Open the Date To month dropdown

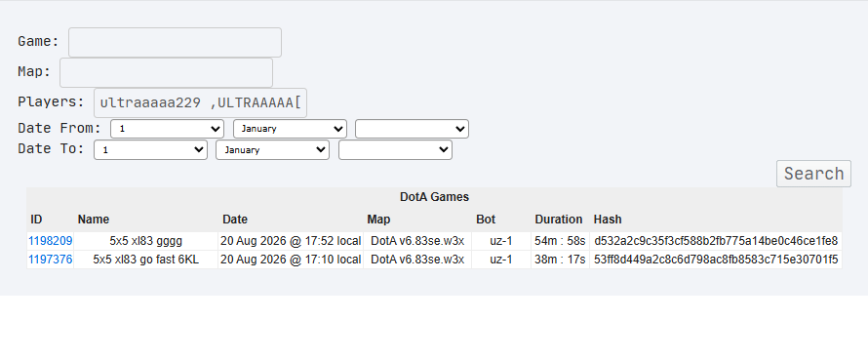(x=272, y=150)
